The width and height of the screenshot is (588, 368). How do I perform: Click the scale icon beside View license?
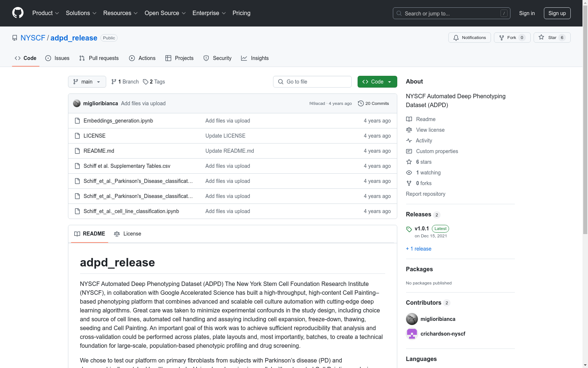[x=409, y=130]
